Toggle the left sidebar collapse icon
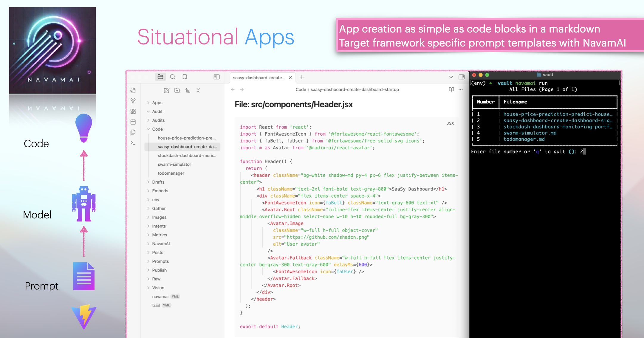This screenshot has width=644, height=338. [x=217, y=77]
